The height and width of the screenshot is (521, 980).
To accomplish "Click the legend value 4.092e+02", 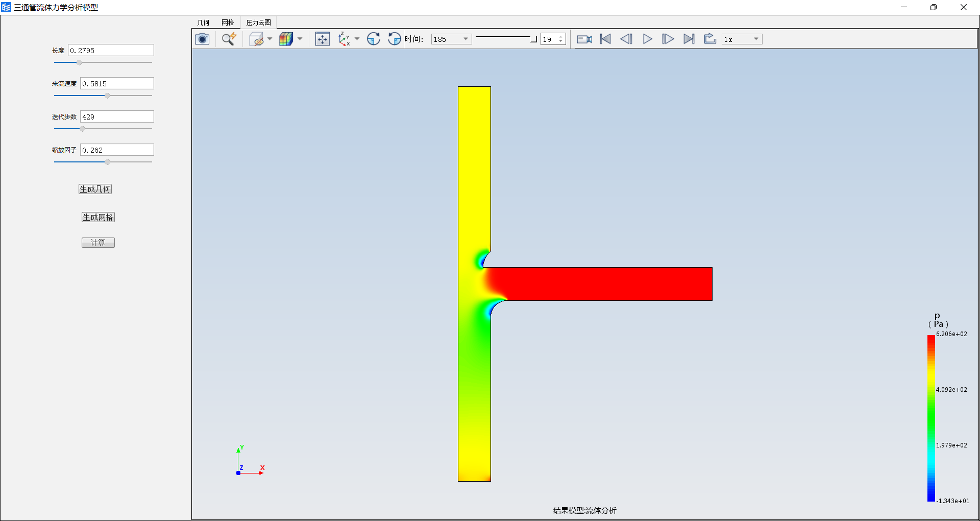I will point(951,390).
